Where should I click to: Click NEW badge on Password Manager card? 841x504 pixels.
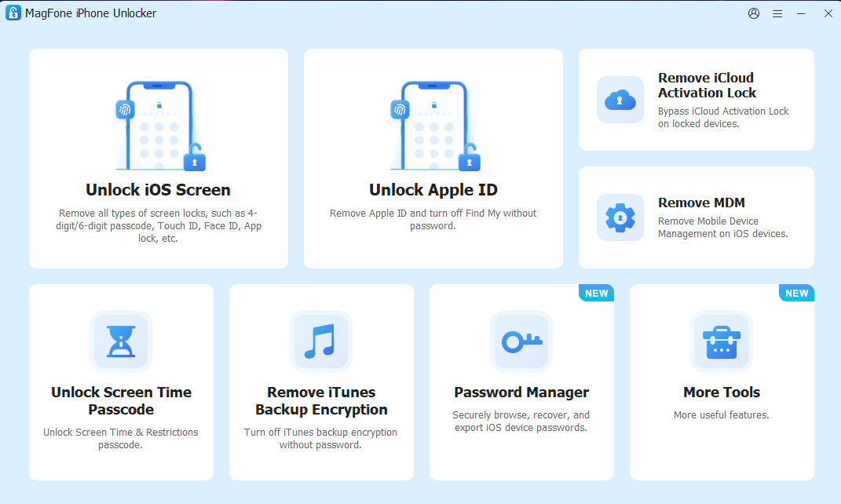coord(597,294)
